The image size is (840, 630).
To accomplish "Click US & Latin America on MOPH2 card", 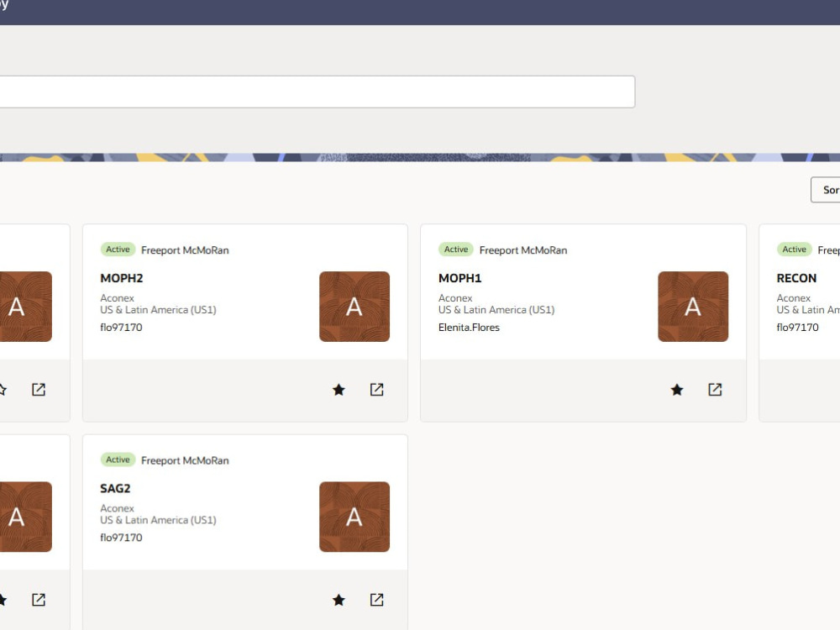I will (158, 310).
